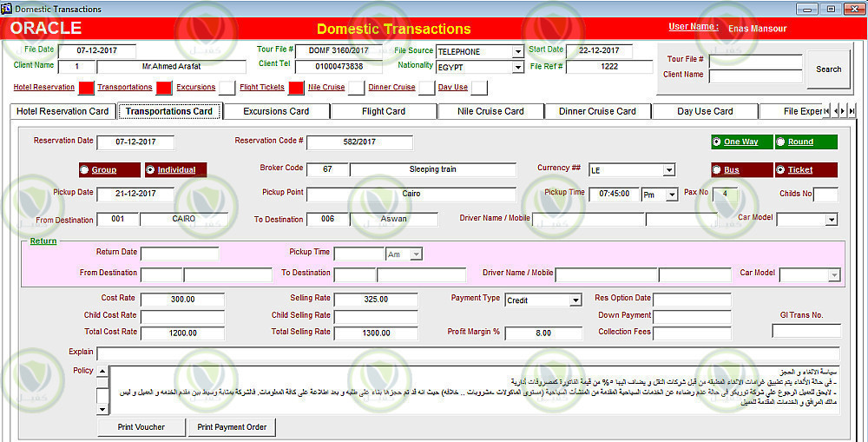Click Policy scrollbar down arrow

click(x=102, y=409)
